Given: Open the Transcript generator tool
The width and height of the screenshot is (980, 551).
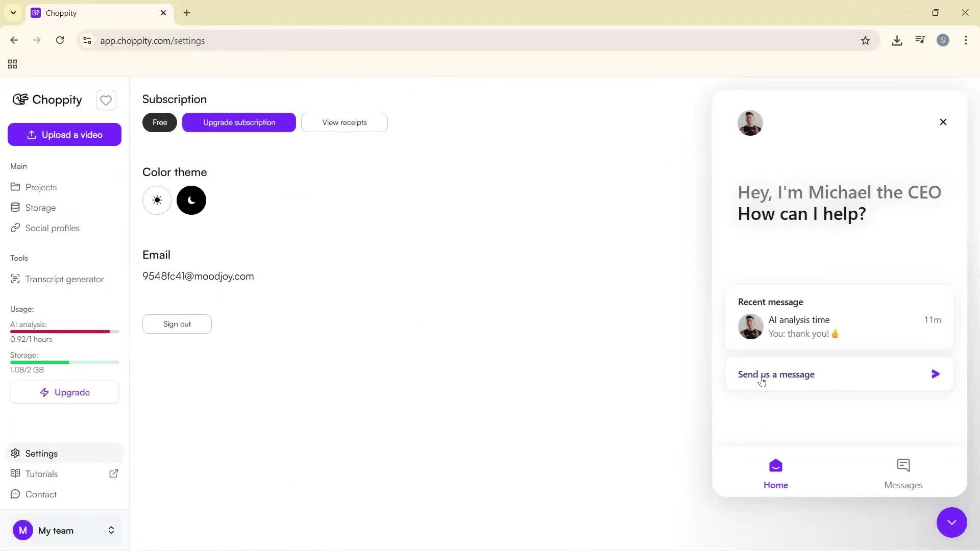Looking at the screenshot, I should [x=64, y=279].
